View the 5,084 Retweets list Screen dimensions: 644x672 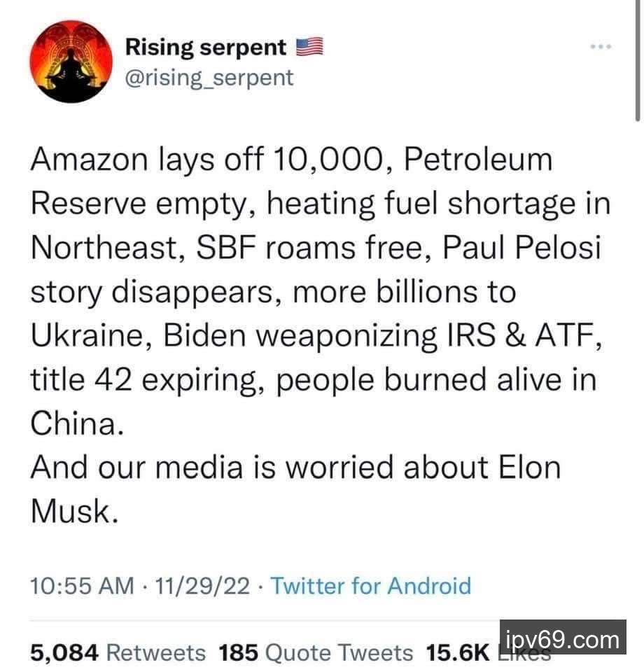[x=118, y=653]
